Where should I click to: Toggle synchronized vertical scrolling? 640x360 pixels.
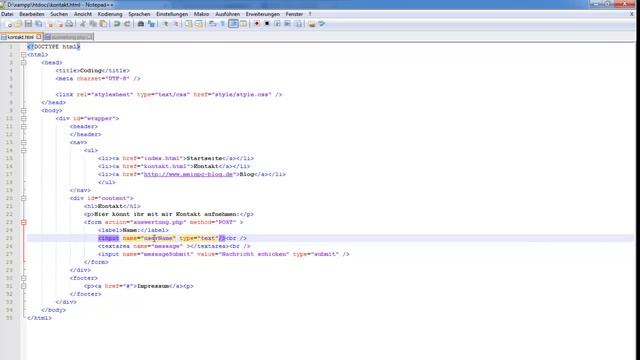pyautogui.click(x=189, y=24)
